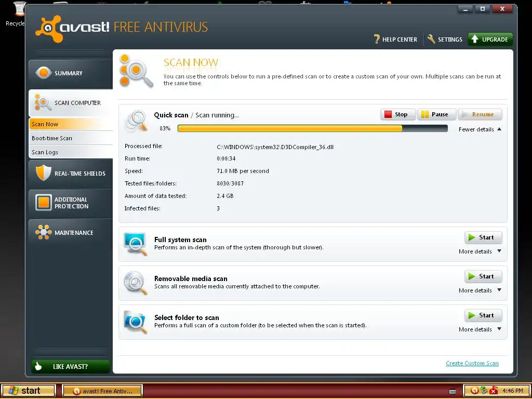Click the Quick scan magnifier icon
Screen dimensions: 532x399
136,121
